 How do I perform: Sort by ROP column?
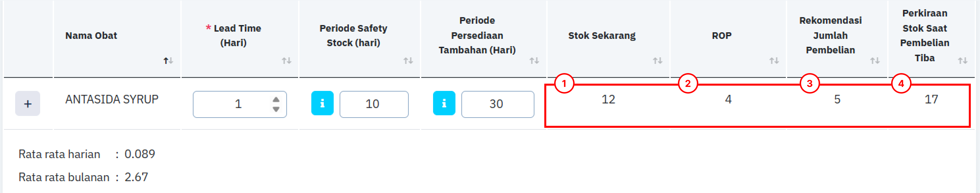coord(774,61)
